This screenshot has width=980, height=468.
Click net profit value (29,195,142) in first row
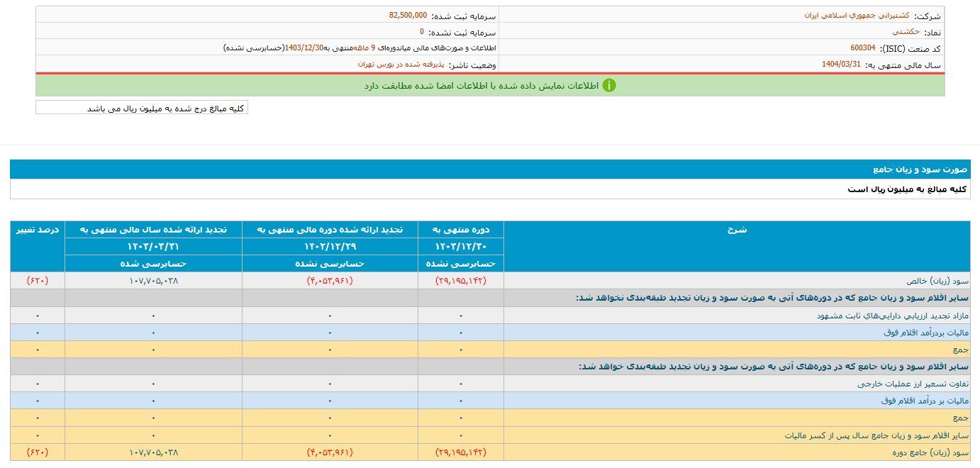pyautogui.click(x=461, y=281)
